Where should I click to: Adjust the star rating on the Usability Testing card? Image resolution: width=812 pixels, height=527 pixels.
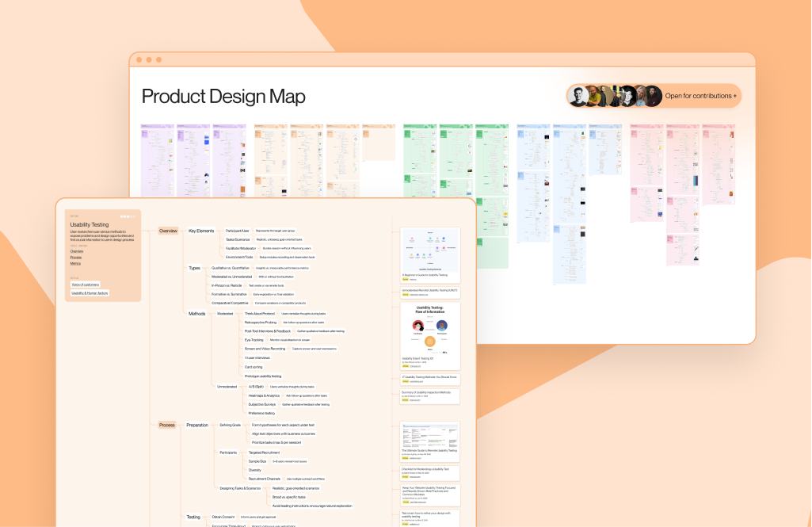pos(128,216)
